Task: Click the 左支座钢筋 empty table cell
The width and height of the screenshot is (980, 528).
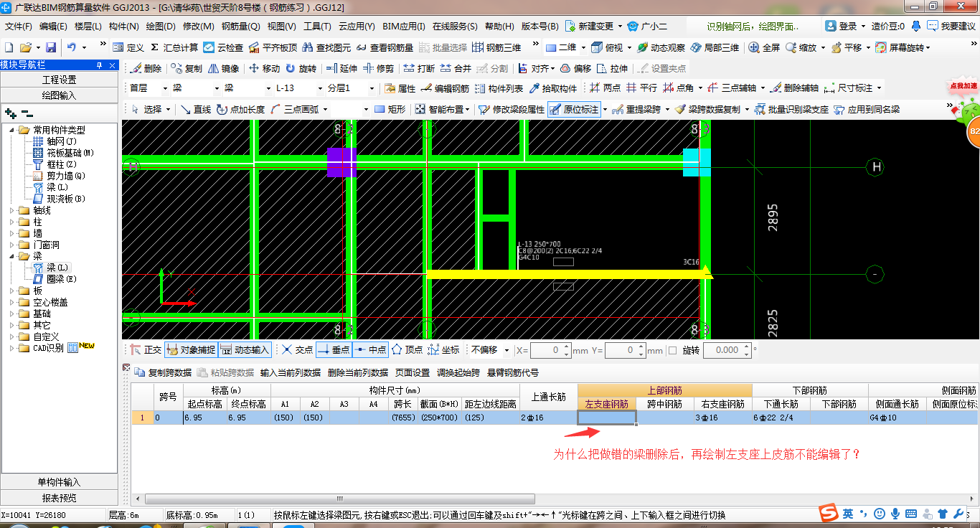Action: click(x=607, y=418)
